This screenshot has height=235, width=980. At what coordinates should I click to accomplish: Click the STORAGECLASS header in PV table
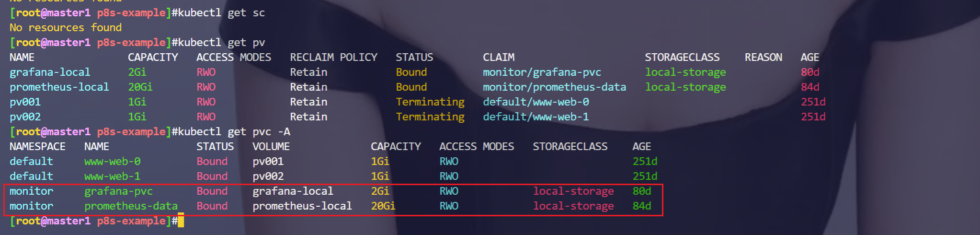click(682, 57)
